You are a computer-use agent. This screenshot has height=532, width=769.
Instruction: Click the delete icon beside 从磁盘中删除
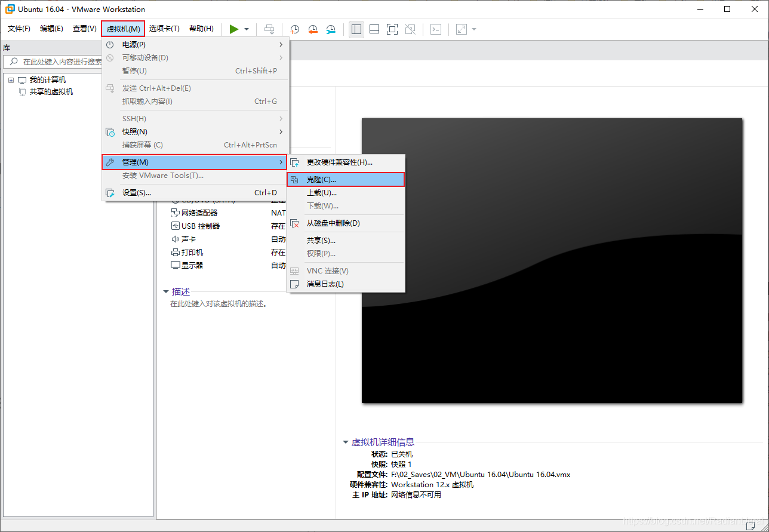pyautogui.click(x=294, y=223)
